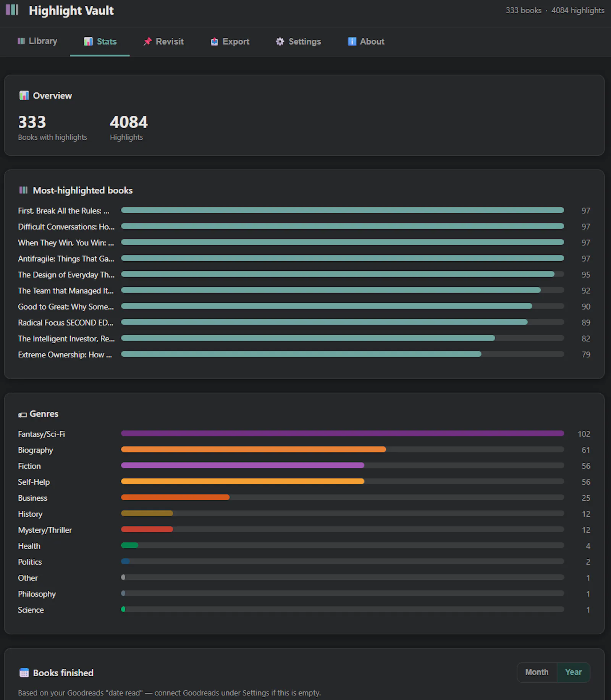The image size is (611, 700).
Task: Click the header "333 books · 4084 highlights" summary
Action: point(555,11)
